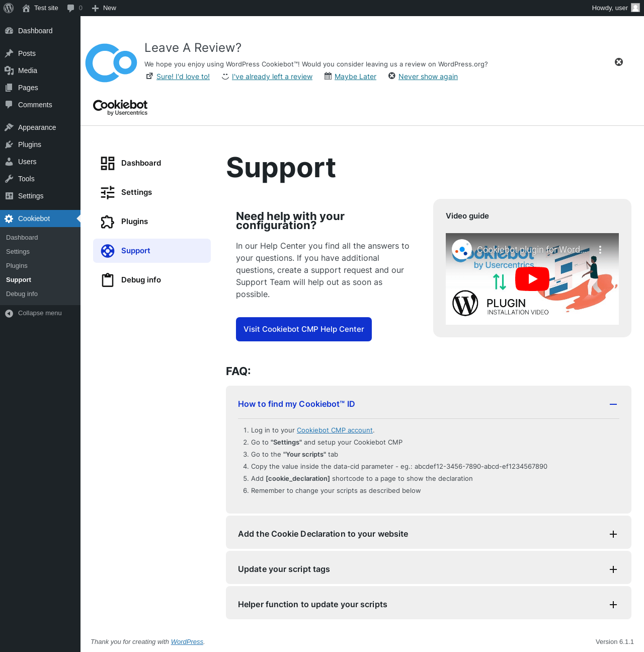Click the Collapse menu arrow icon

(9, 313)
